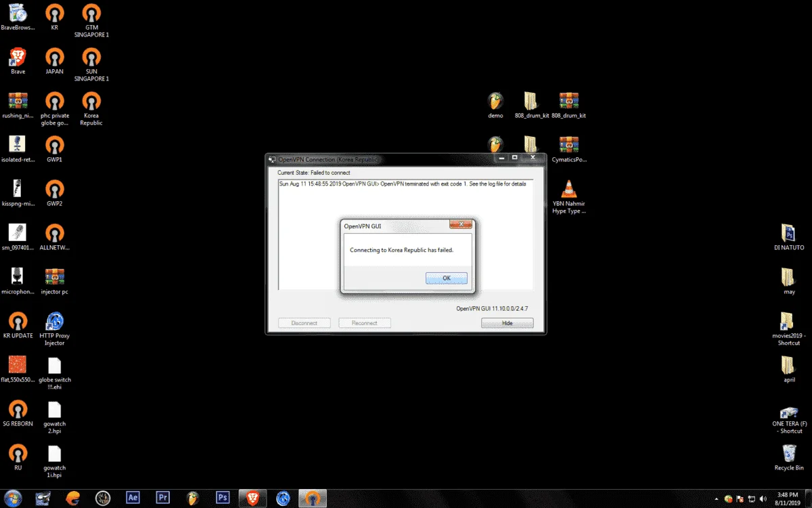Select the KR OpenVPN config icon on desktop
This screenshot has width=812, height=508.
click(x=54, y=18)
